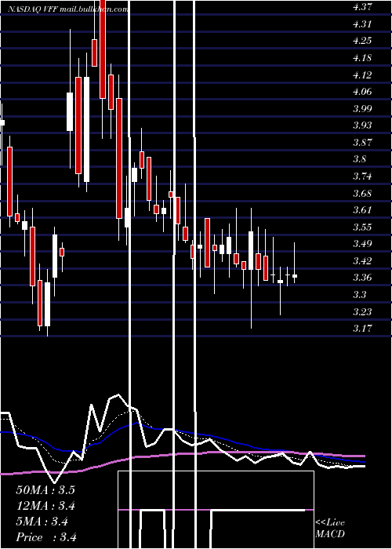Click the 5MA : 3.4 readout
The height and width of the screenshot is (549, 392).
click(42, 522)
